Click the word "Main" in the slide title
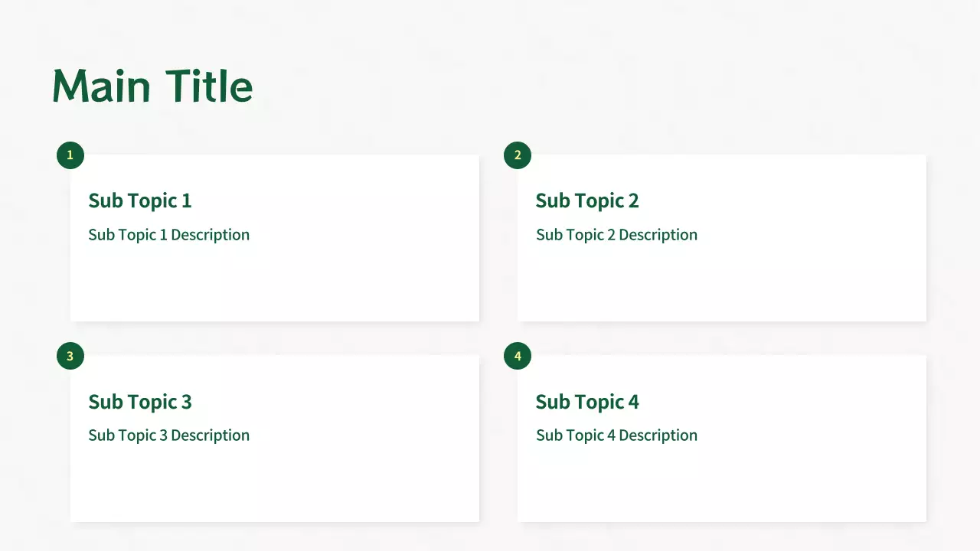The width and height of the screenshot is (980, 551). [x=101, y=86]
